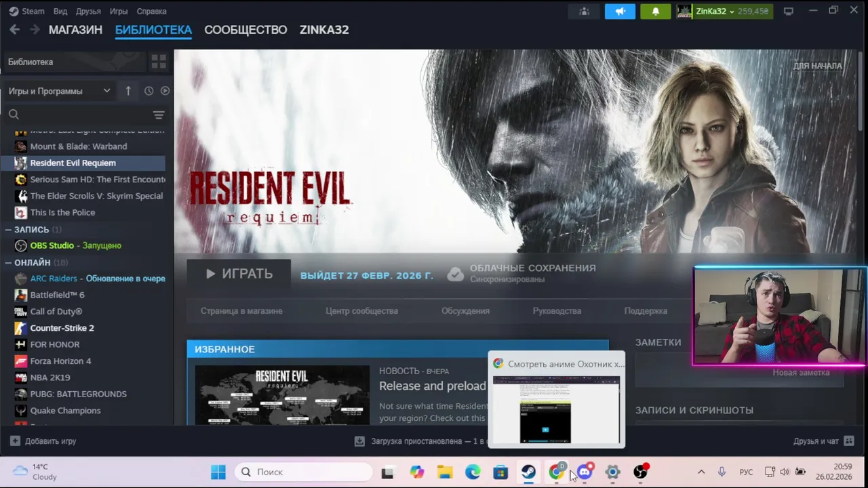Select Counter-Strike 2 in the library

click(x=83, y=328)
